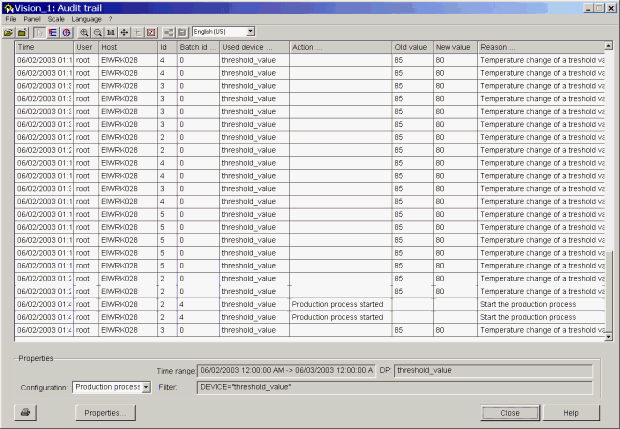Click the red square fit-window icon
Image resolution: width=620 pixels, height=429 pixels.
coord(151,32)
